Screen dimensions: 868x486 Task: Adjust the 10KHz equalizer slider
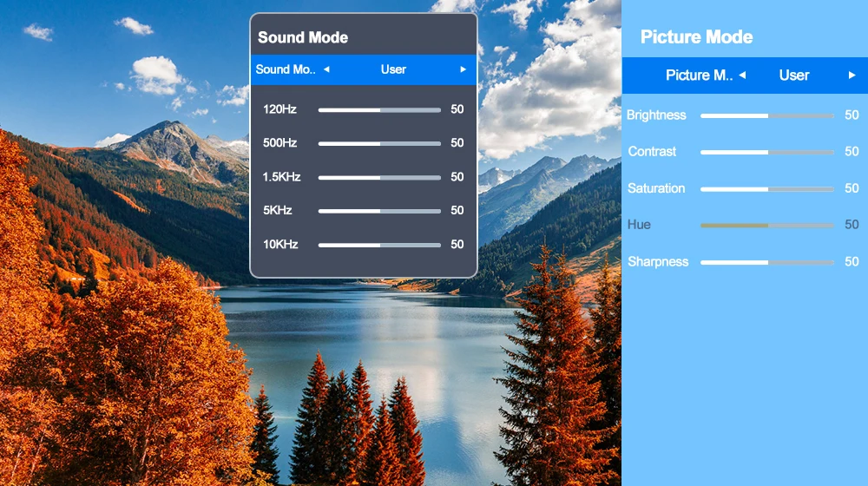(x=379, y=245)
